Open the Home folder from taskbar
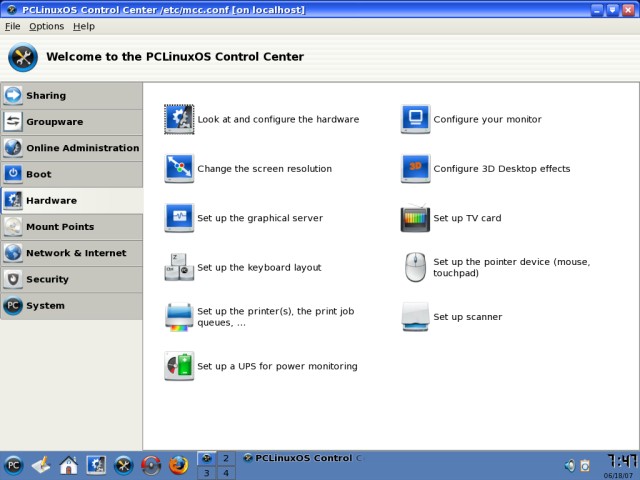The image size is (640, 480). click(69, 465)
